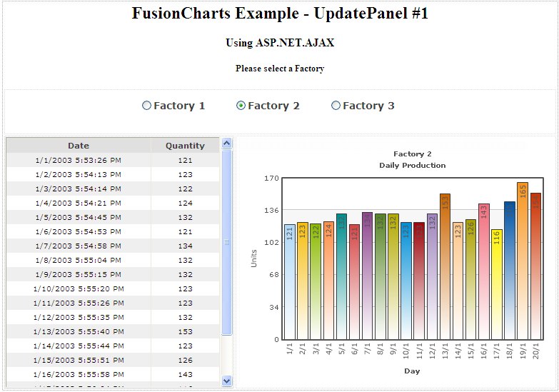Select the Factory 2 radio button
Screen dimensions: 559x392
click(241, 106)
